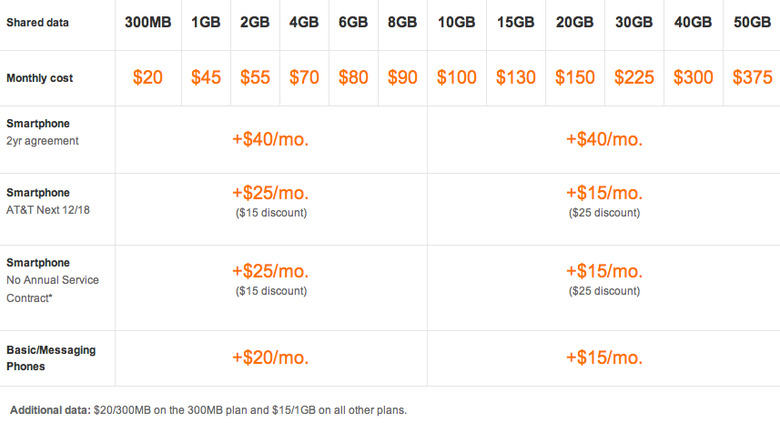
Task: Click the $100 monthly cost price
Action: 456,78
